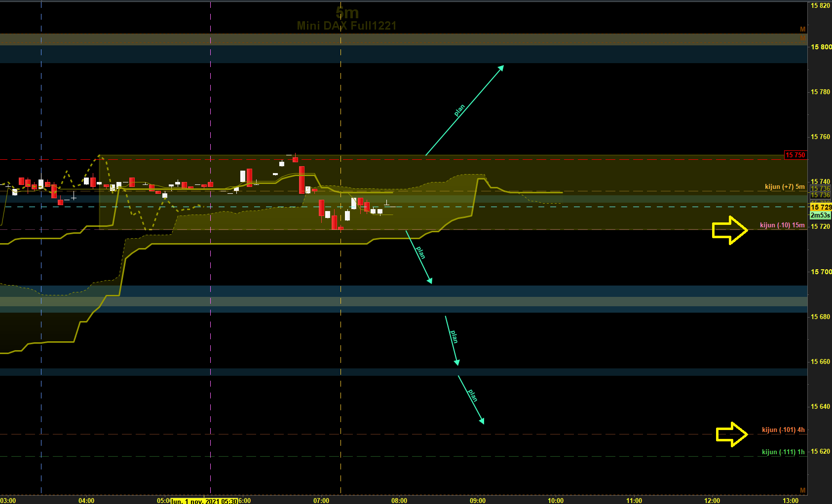Click the 03:00 time axis label
Image resolution: width=832 pixels, height=504 pixels.
8,501
